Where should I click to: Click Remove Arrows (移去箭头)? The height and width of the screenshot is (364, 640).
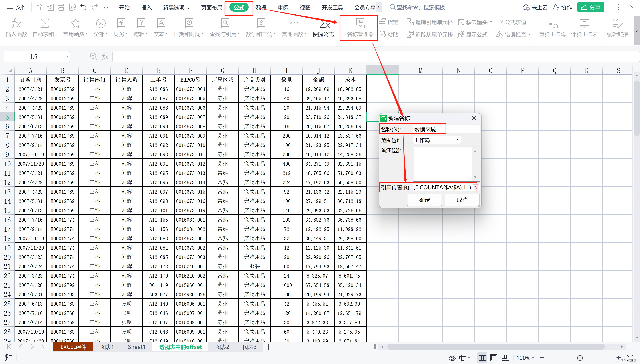[x=474, y=22]
